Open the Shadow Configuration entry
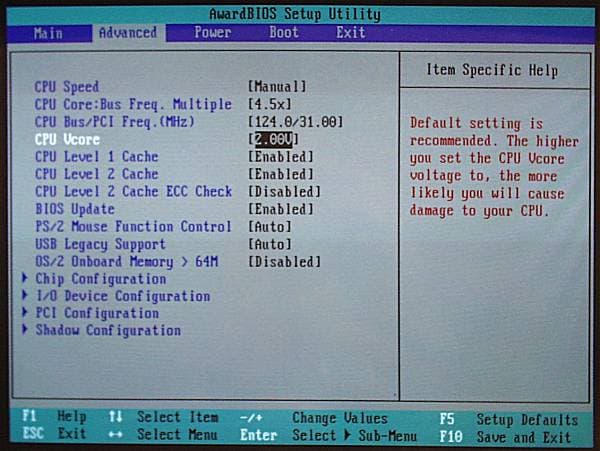The image size is (600, 451). [108, 331]
